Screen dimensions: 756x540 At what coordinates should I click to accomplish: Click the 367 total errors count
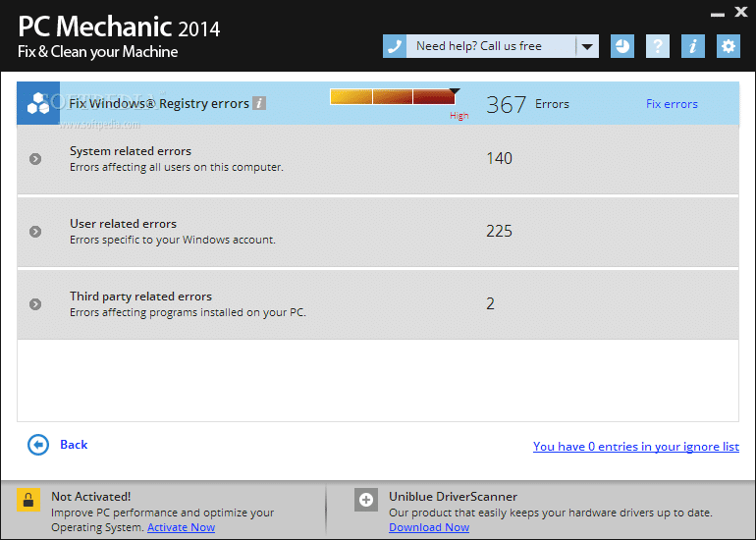tap(506, 104)
